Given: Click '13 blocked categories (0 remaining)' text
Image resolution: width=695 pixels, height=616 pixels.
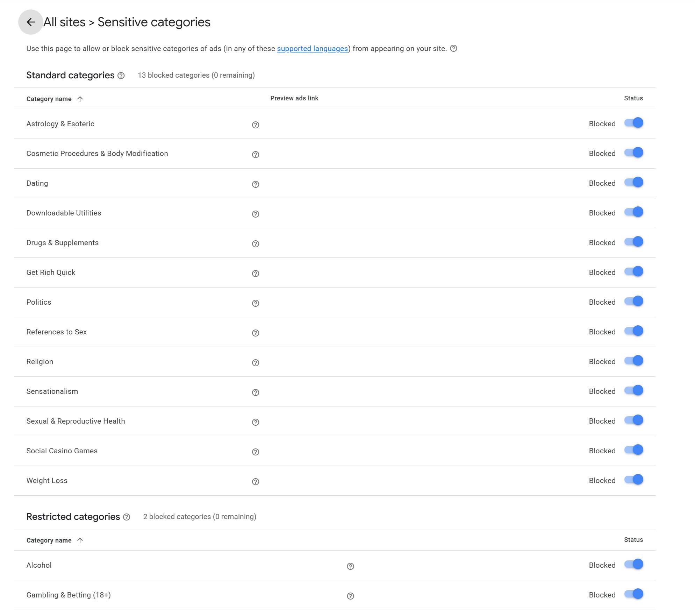Looking at the screenshot, I should [x=196, y=75].
